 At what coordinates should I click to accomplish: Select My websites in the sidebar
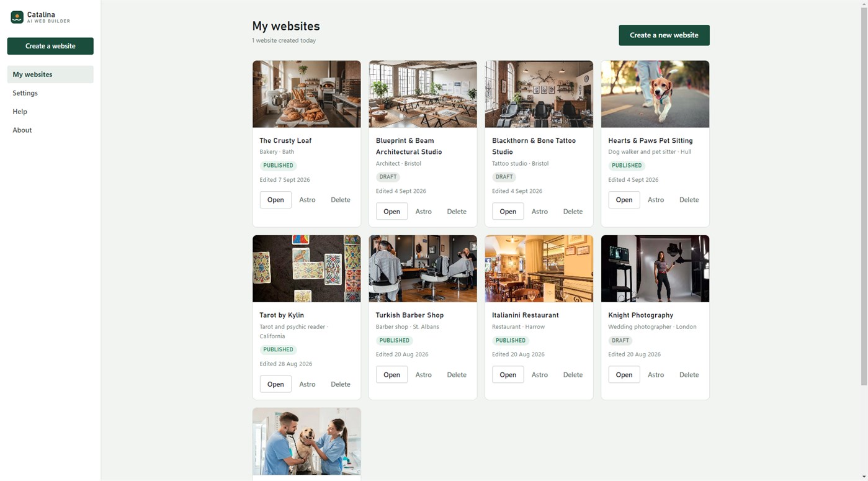50,74
